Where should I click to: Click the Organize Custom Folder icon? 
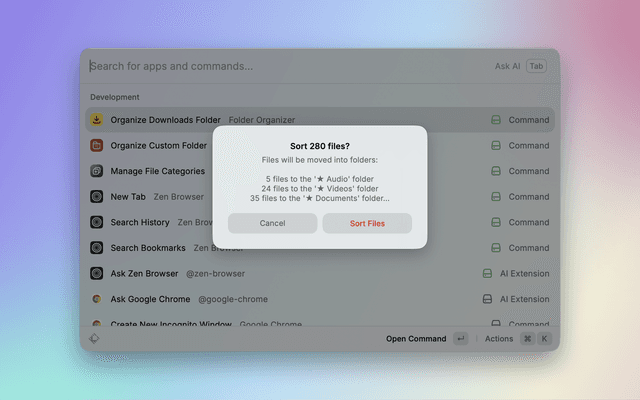point(97,145)
